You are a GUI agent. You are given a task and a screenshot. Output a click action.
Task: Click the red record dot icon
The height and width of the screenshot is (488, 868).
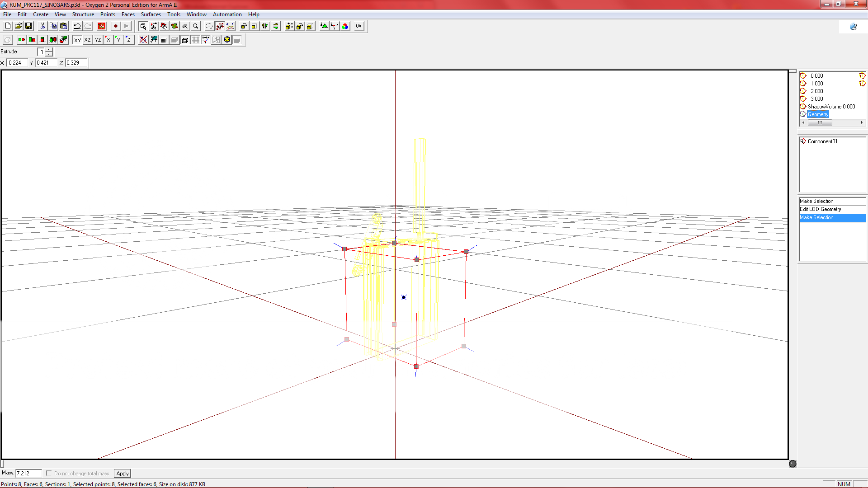[x=116, y=26]
